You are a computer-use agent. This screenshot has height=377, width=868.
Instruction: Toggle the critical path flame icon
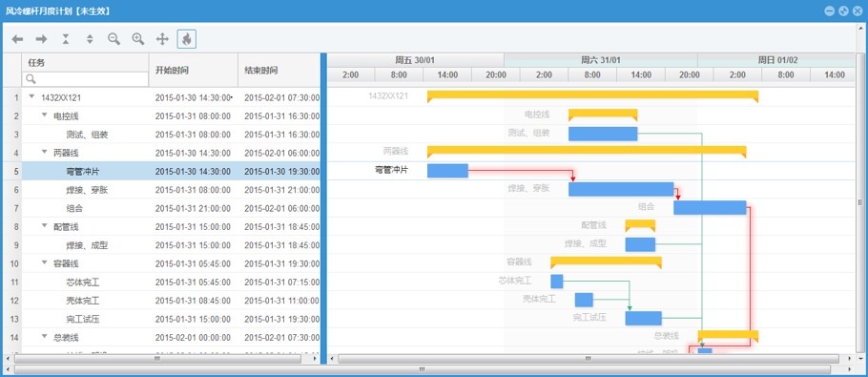coord(187,39)
